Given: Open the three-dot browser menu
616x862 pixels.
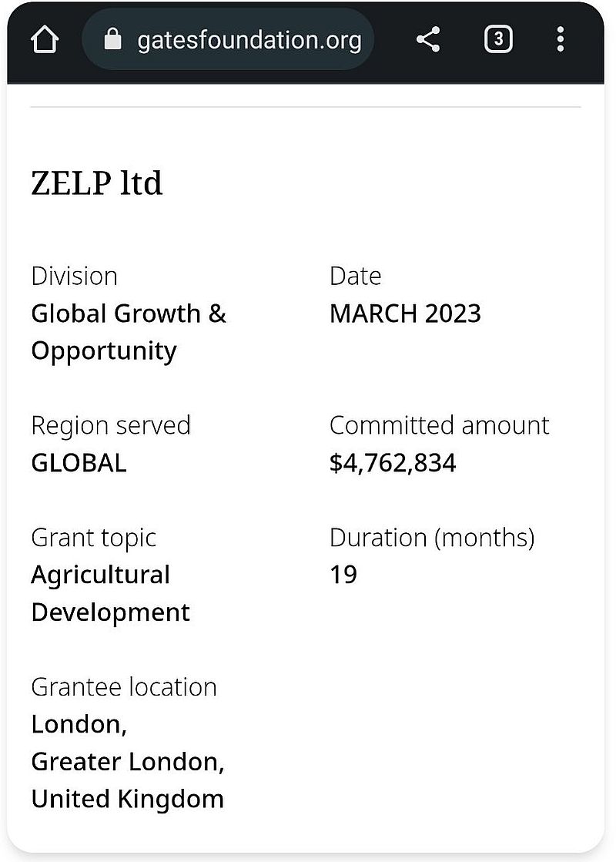Looking at the screenshot, I should tap(560, 39).
